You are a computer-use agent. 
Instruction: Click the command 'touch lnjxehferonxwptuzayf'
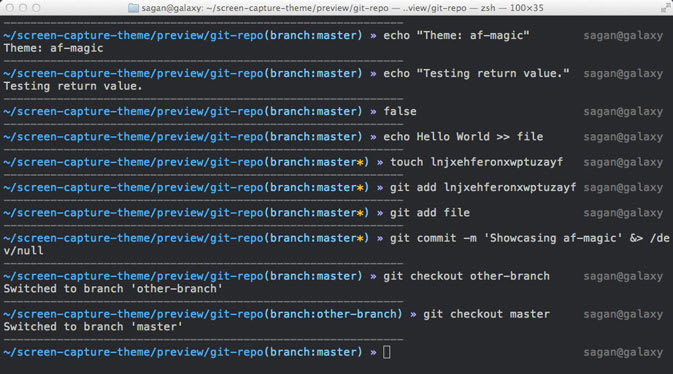point(476,162)
